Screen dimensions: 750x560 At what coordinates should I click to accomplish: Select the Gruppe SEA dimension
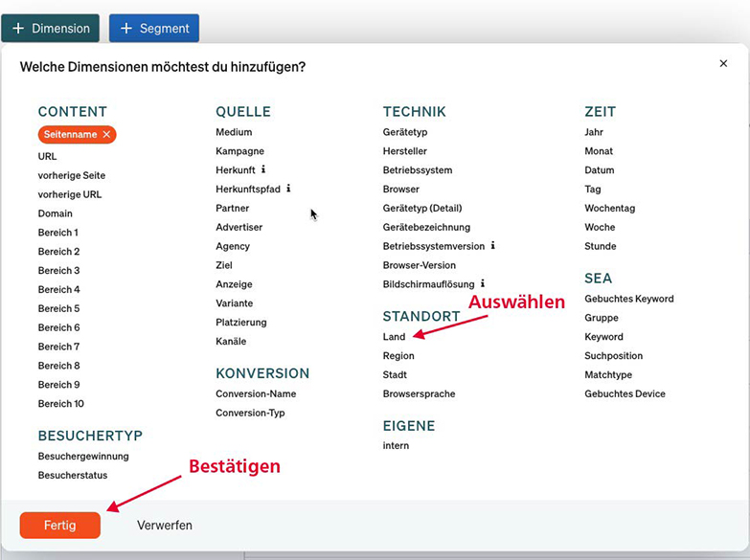click(x=602, y=318)
